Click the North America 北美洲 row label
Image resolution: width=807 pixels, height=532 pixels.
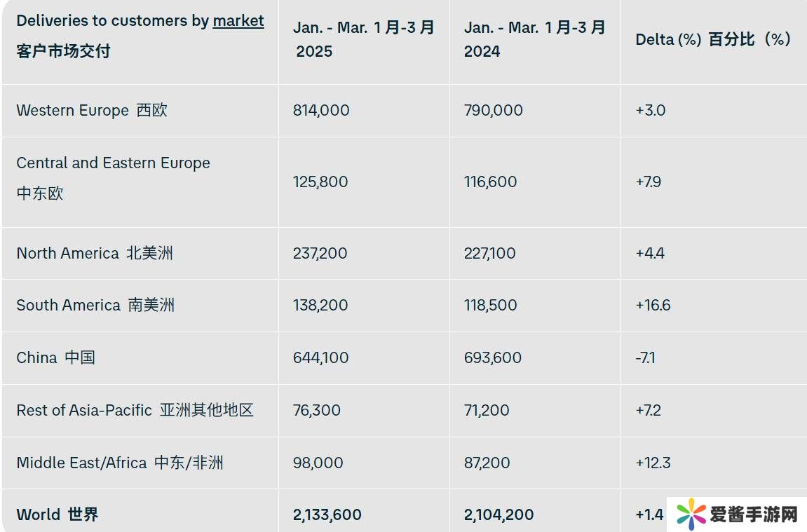pyautogui.click(x=95, y=253)
